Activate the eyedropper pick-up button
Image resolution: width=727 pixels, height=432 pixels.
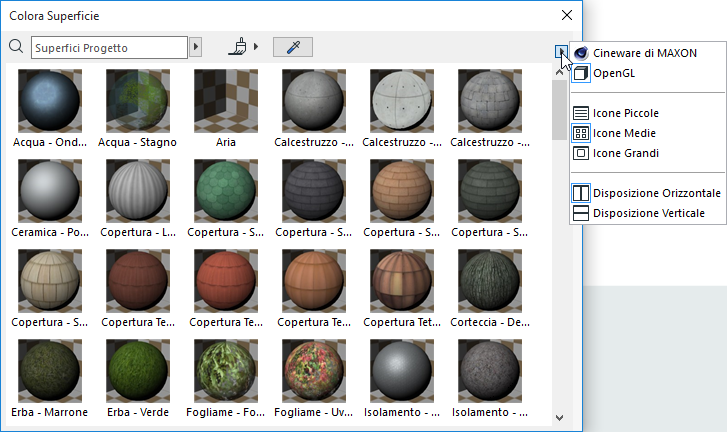point(293,47)
